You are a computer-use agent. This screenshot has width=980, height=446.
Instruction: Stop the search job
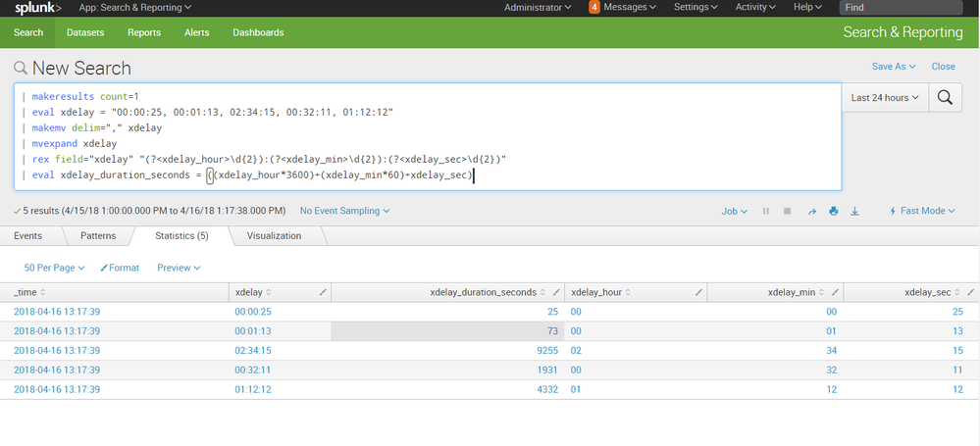787,211
